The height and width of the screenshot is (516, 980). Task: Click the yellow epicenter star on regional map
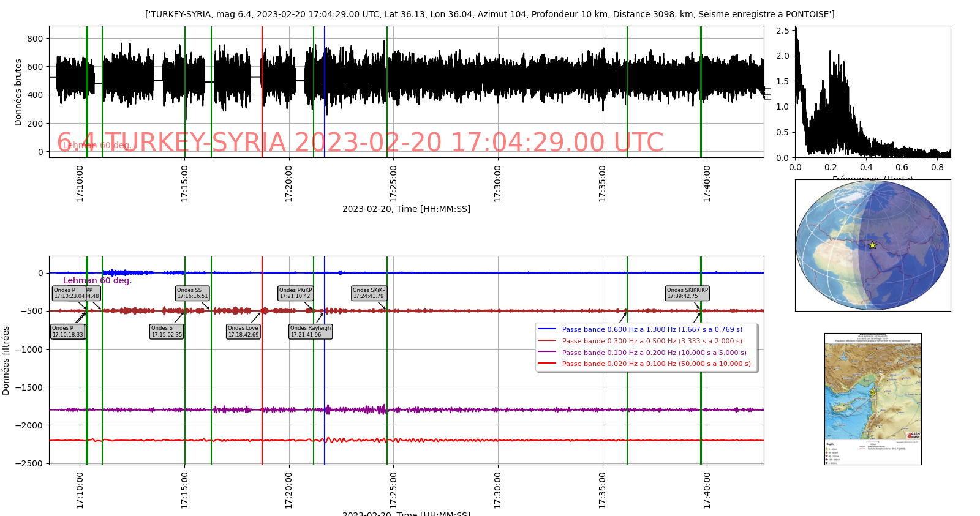(872, 391)
